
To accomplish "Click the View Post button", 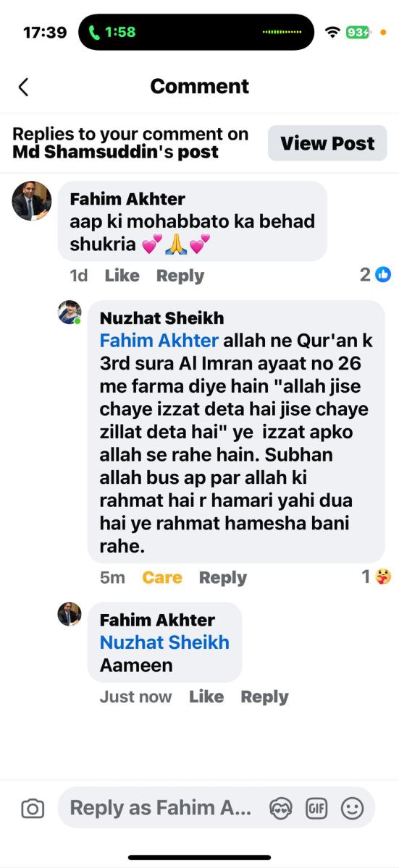I will [x=327, y=142].
